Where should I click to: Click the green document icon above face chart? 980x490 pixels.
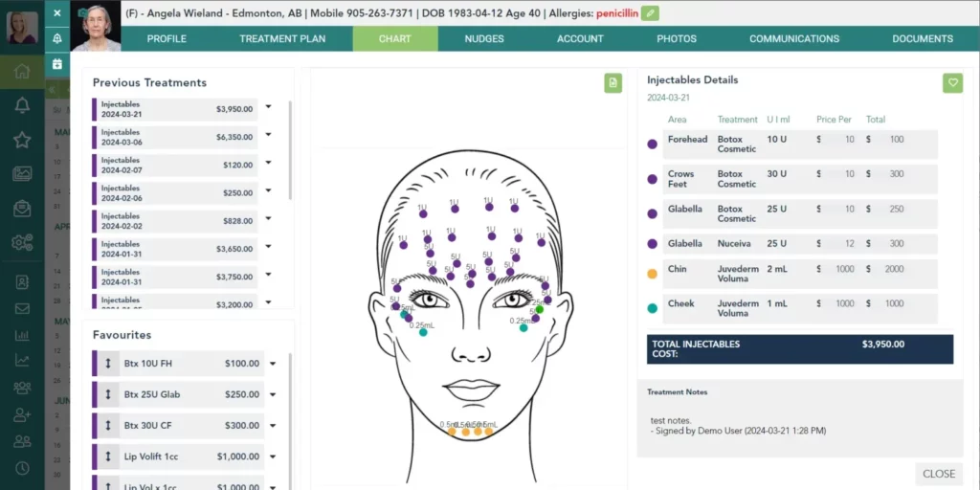[613, 83]
